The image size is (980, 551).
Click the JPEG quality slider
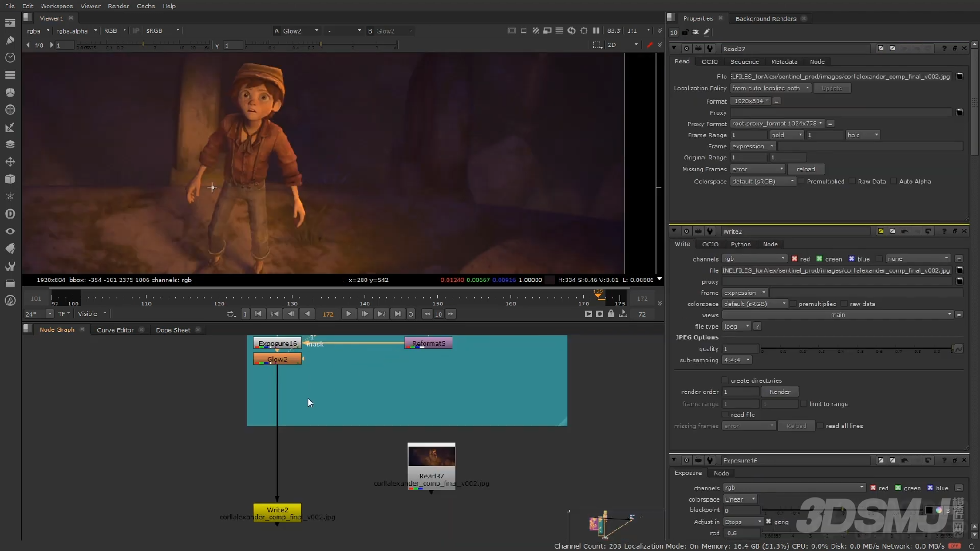tap(856, 349)
